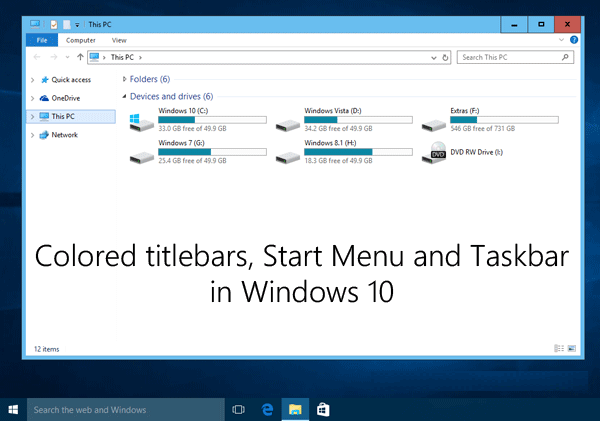Click the Windows 10 (C:) usage bar
Screen dimensions: 600x421
pos(212,120)
